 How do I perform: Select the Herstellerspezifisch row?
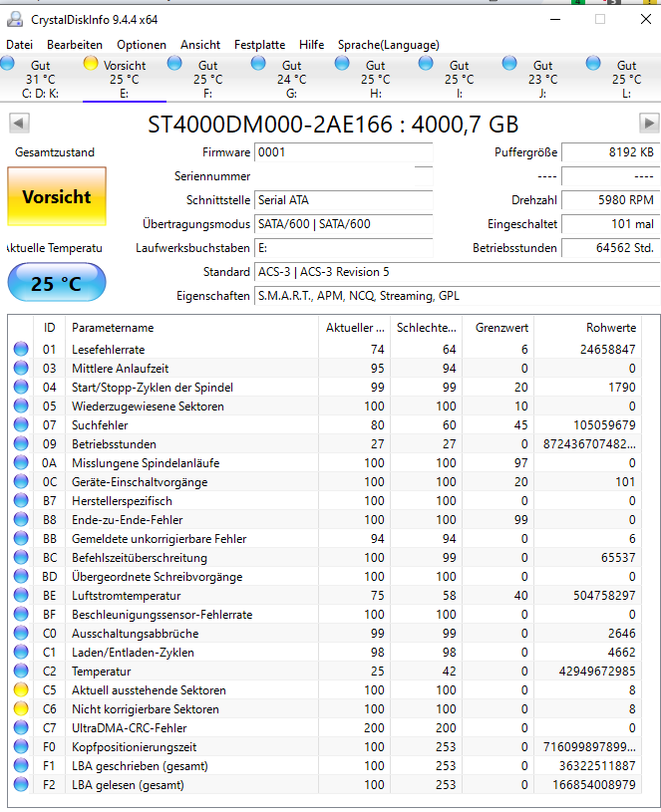[325, 501]
